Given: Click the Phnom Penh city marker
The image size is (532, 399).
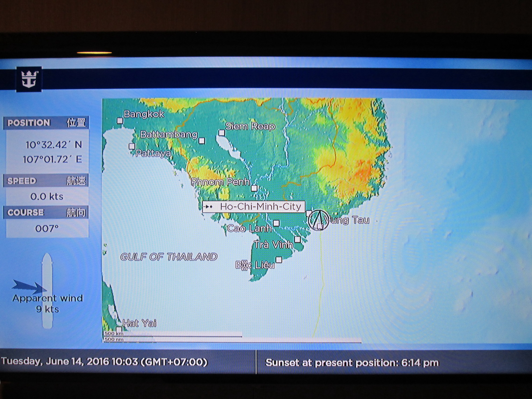Looking at the screenshot, I should click(x=254, y=188).
